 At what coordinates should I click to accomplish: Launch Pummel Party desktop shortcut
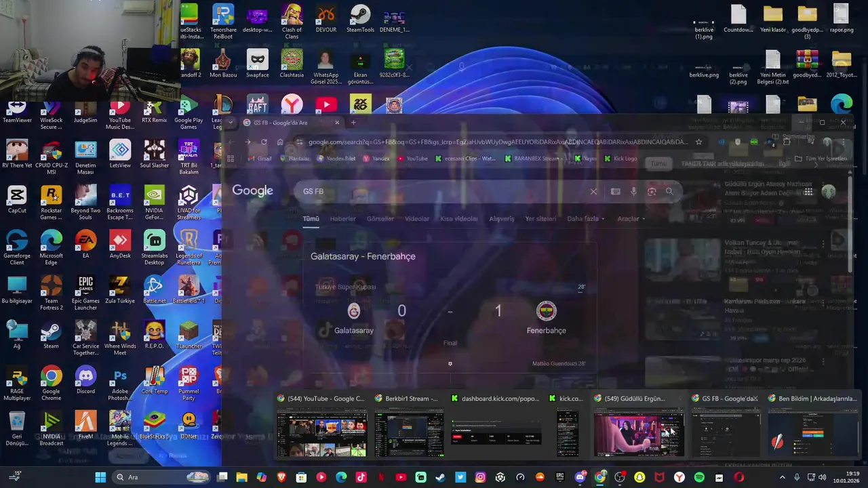pos(189,384)
